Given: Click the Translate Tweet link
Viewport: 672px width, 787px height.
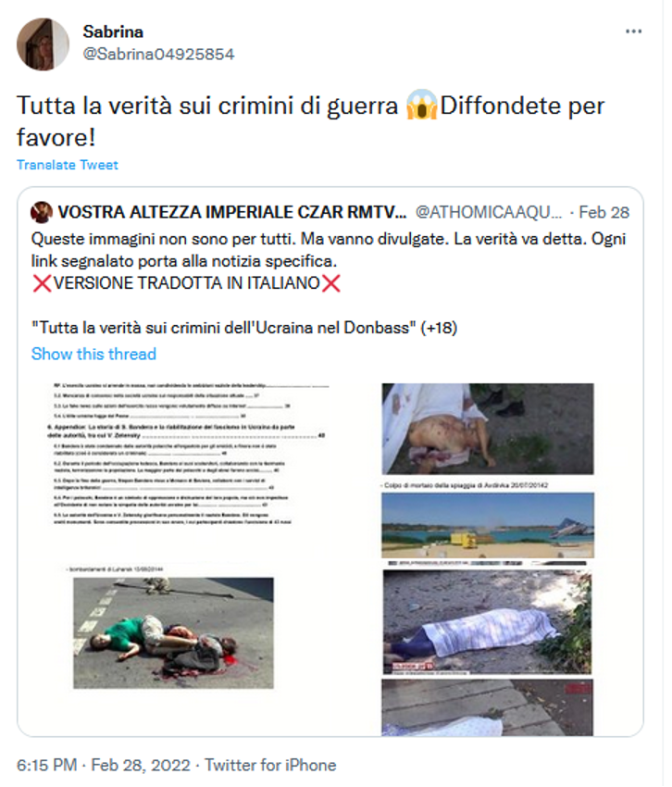Looking at the screenshot, I should 68,167.
